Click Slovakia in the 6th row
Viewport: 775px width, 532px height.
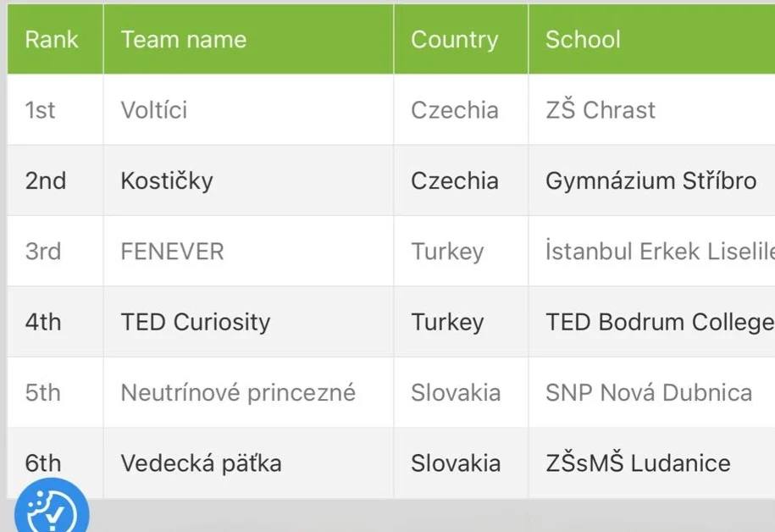coord(455,463)
